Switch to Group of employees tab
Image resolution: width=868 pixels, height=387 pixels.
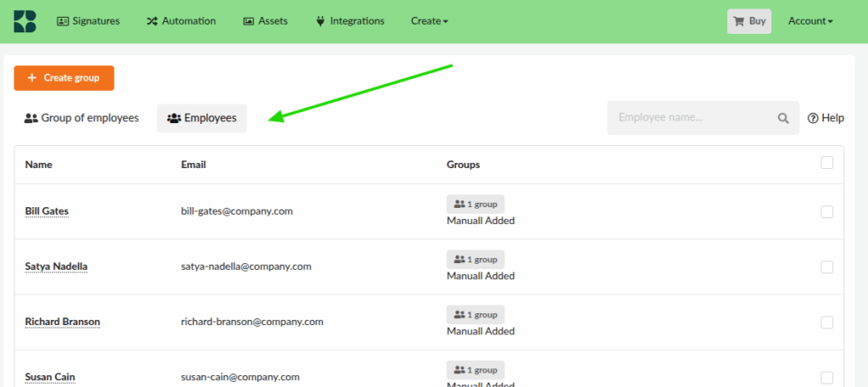81,118
